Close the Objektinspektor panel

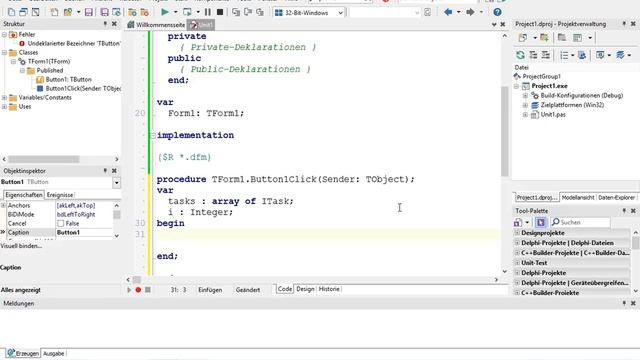pos(114,171)
